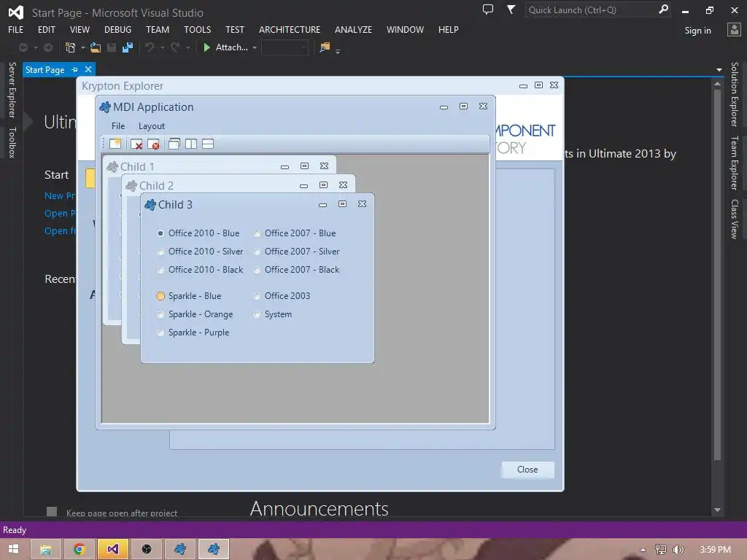Cascade the child windows via toolbar icon
This screenshot has width=747, height=560.
tap(174, 144)
